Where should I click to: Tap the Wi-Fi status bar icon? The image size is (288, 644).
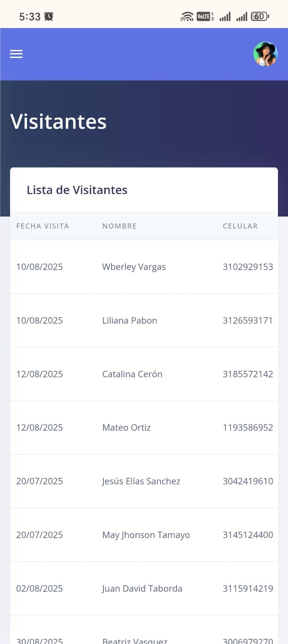click(x=187, y=17)
